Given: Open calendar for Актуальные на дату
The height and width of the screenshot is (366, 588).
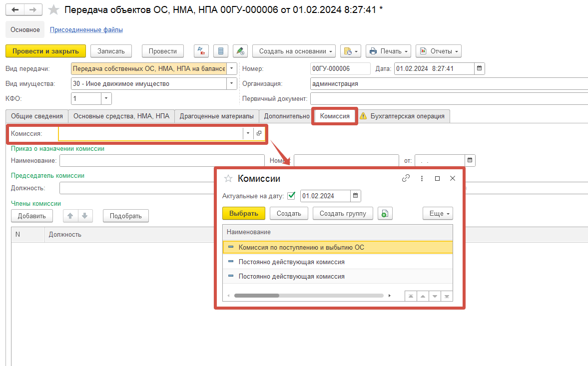Looking at the screenshot, I should point(356,196).
